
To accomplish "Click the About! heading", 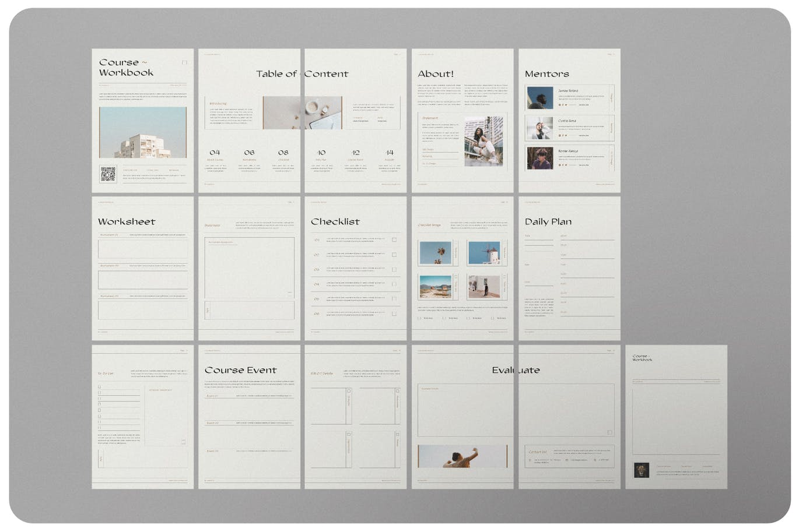I will tap(436, 74).
